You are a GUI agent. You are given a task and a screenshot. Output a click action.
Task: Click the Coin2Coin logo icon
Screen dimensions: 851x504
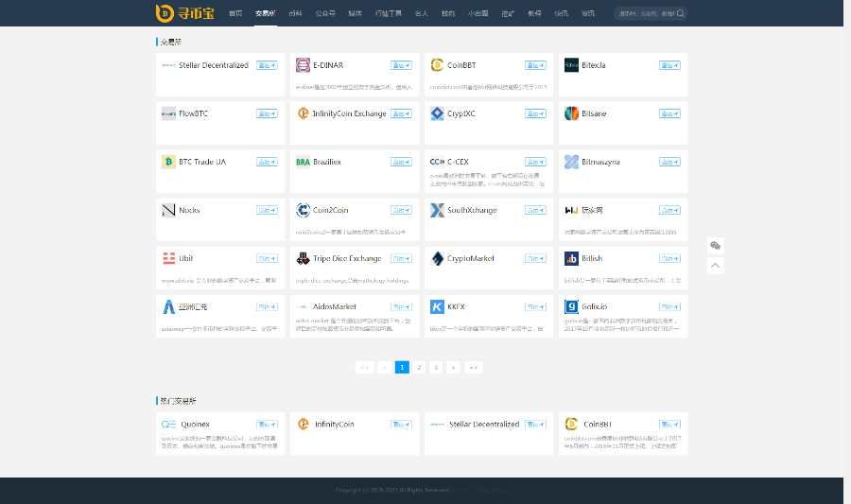[x=303, y=210]
